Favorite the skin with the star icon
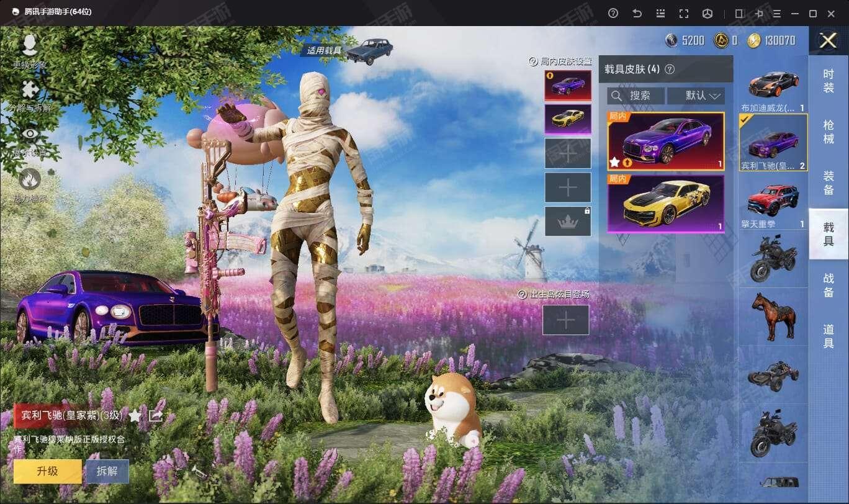849x504 pixels. tap(135, 415)
